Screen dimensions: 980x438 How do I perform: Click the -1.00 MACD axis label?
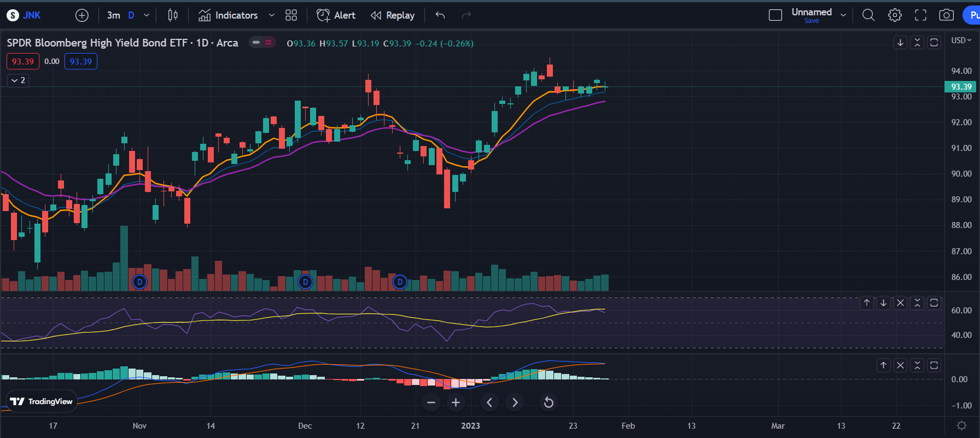961,406
